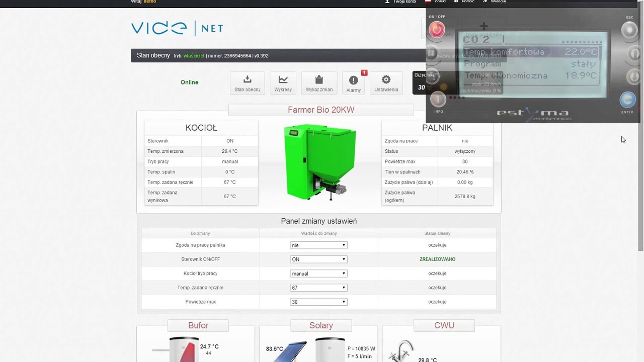Click the Temp. komfortowa row on controller display

coord(530,52)
